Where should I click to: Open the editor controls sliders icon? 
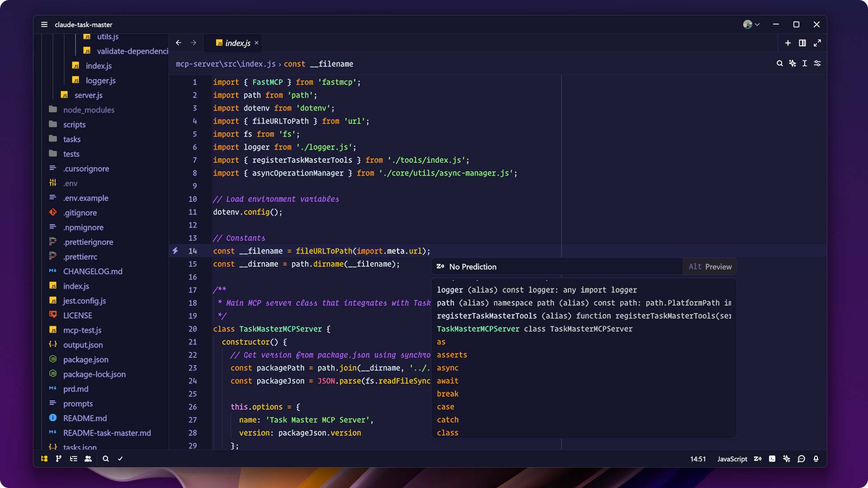817,64
